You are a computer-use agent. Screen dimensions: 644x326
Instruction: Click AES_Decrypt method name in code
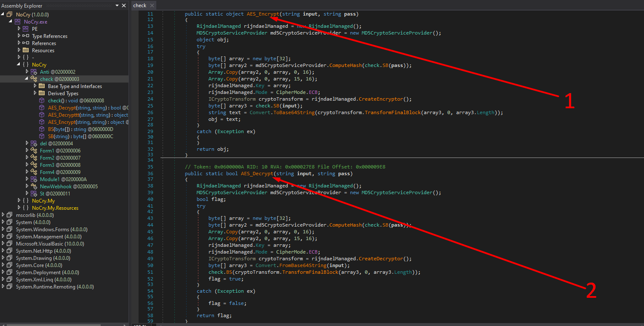click(x=257, y=174)
